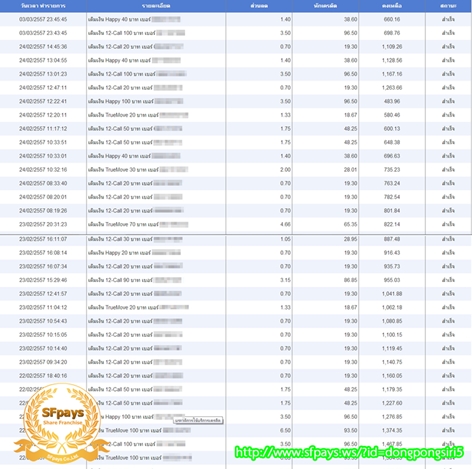Click remaining balance 1,041.88
The image size is (472, 469).
pos(392,294)
